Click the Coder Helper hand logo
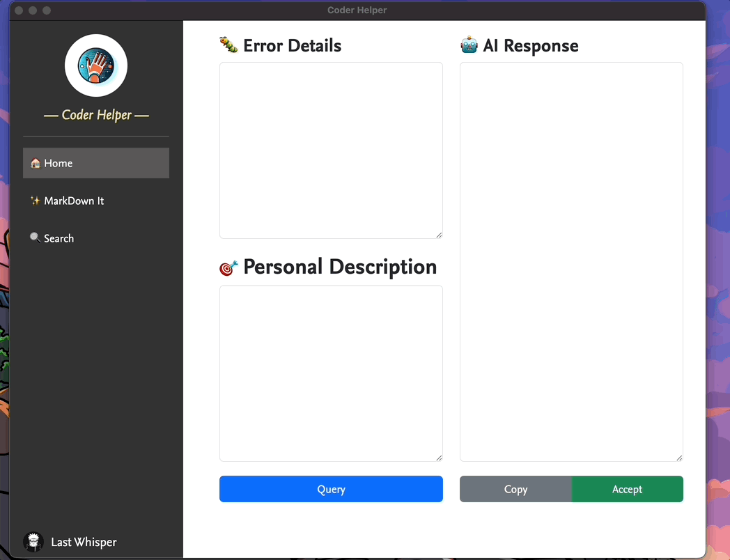The image size is (730, 560). [96, 65]
